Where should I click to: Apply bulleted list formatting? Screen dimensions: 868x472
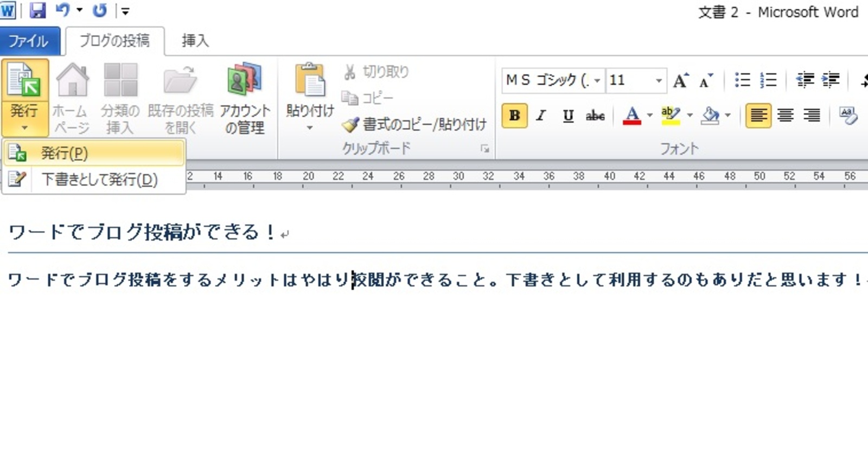[742, 80]
